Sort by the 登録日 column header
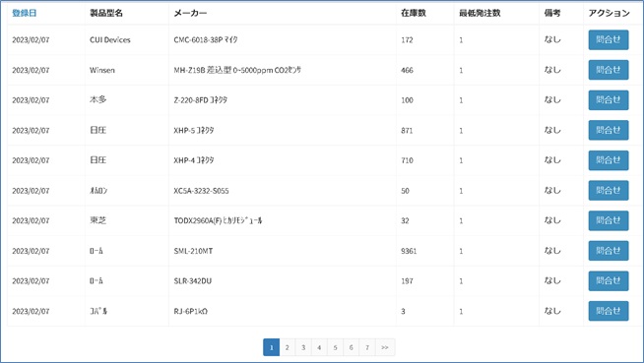This screenshot has width=644, height=363. (x=25, y=13)
